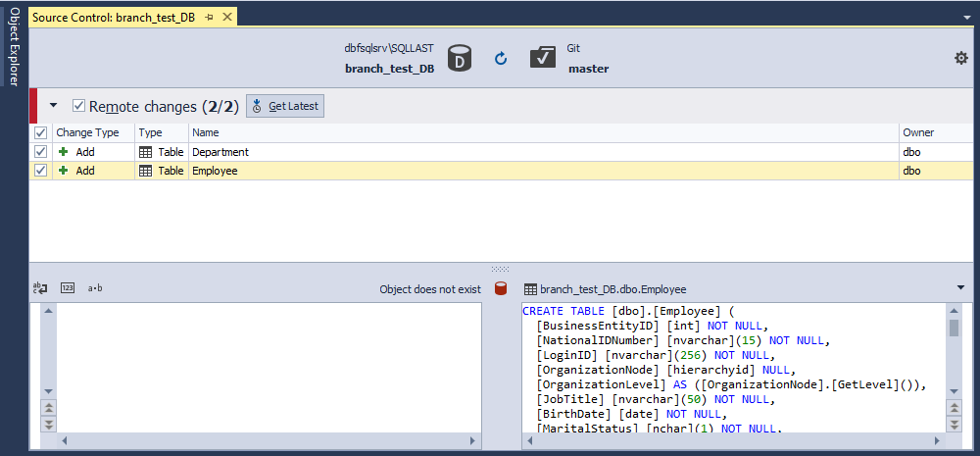Jump to previous difference in left pane
This screenshot has width=980, height=456.
coord(48,408)
